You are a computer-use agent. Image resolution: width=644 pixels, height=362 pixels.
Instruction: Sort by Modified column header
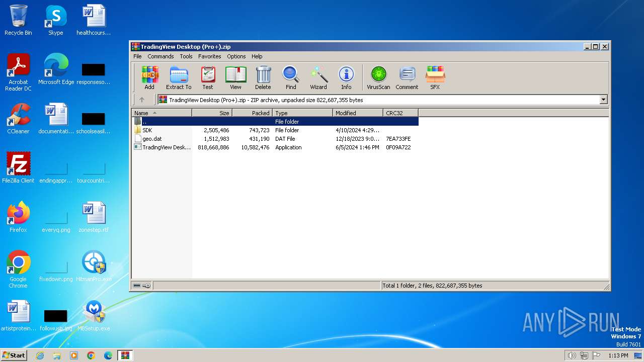pyautogui.click(x=358, y=113)
